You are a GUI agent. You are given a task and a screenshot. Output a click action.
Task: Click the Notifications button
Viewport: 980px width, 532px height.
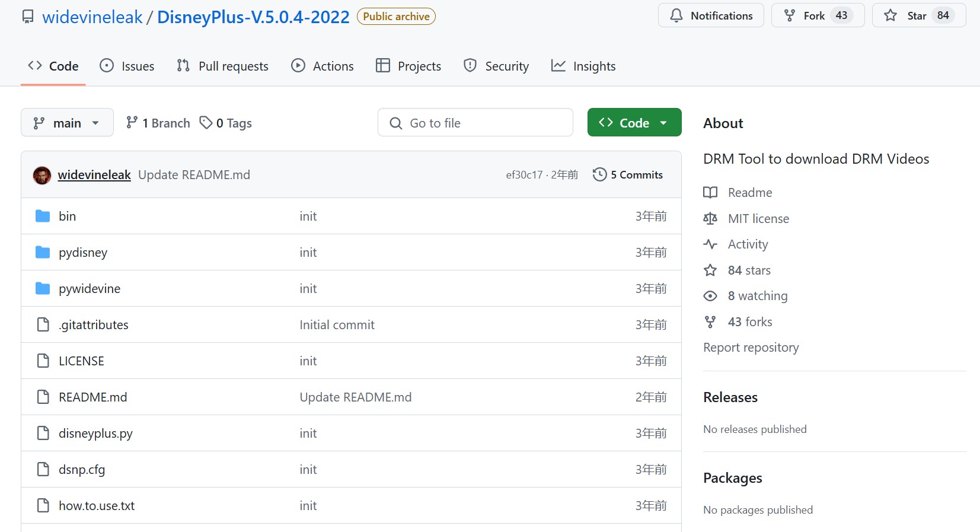tap(711, 15)
